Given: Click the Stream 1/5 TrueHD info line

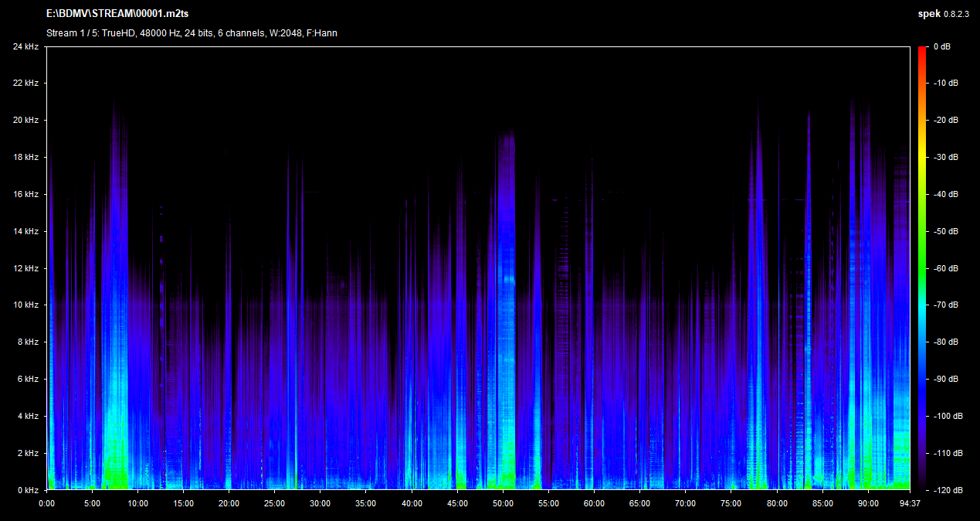Looking at the screenshot, I should tap(192, 33).
